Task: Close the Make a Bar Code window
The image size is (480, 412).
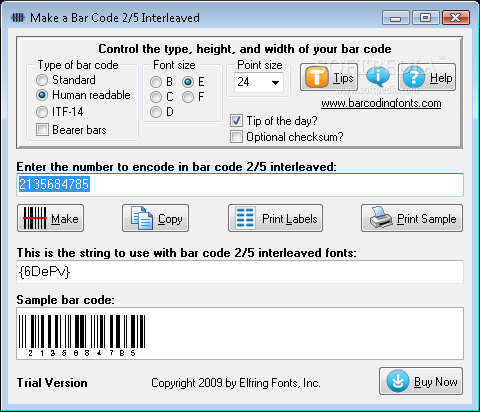Action: tap(456, 18)
